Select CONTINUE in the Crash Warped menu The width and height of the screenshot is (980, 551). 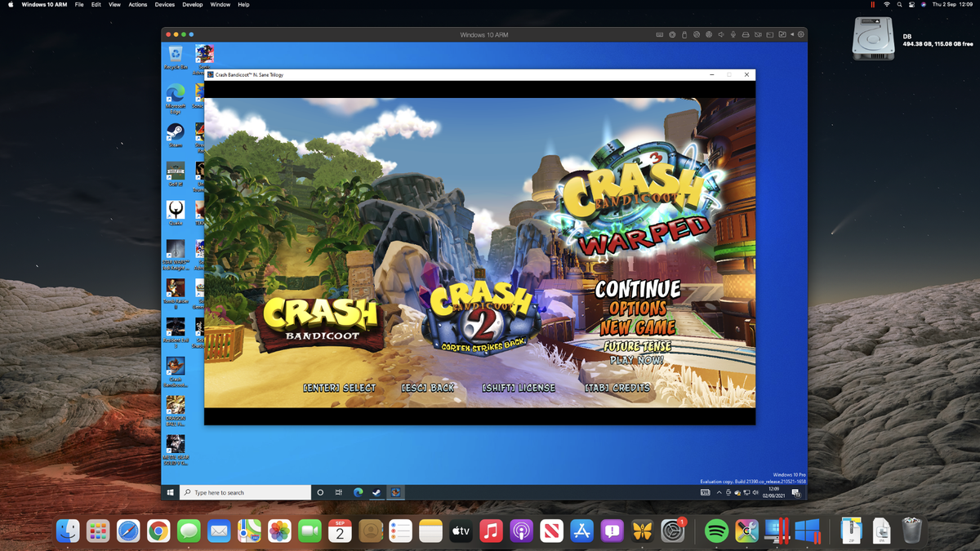[637, 289]
